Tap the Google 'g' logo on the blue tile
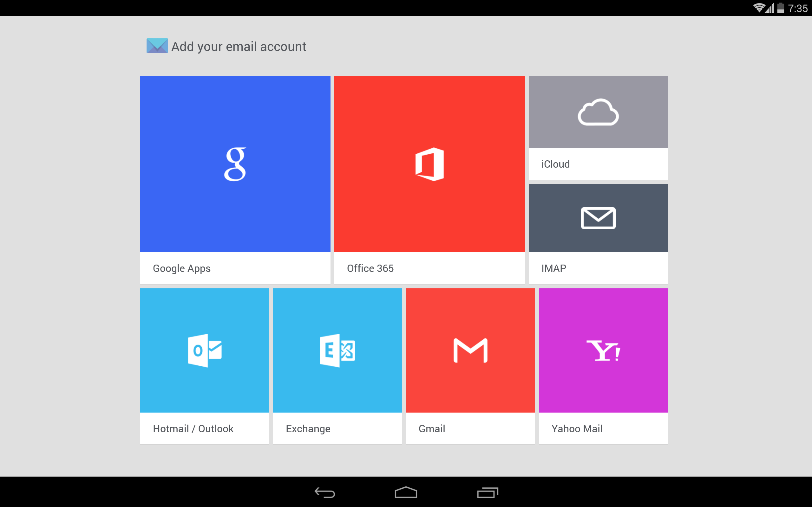The width and height of the screenshot is (812, 507). click(235, 164)
